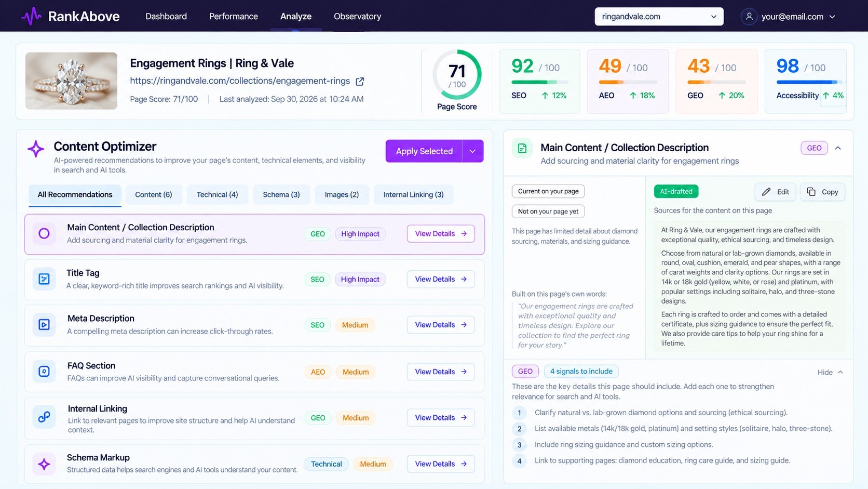Switch to the Schema (3) tab
The width and height of the screenshot is (868, 489).
(281, 194)
